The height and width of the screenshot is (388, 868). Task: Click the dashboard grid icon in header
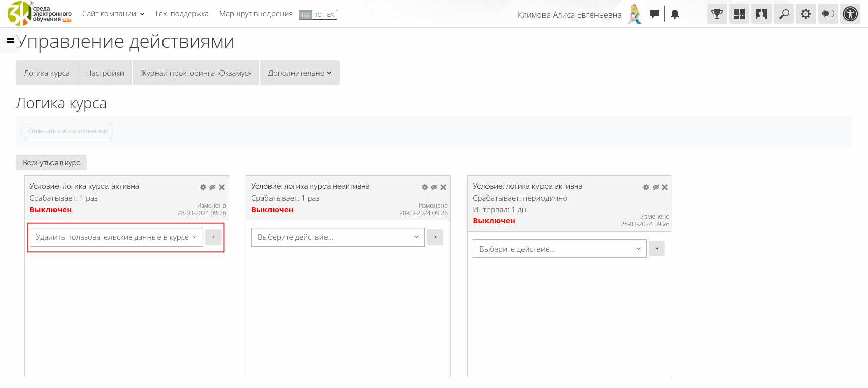click(739, 14)
